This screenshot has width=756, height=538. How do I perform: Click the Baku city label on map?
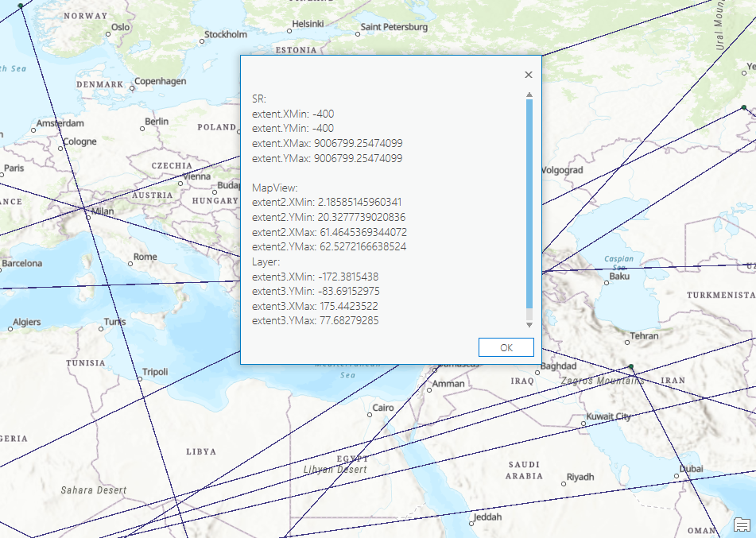point(619,277)
